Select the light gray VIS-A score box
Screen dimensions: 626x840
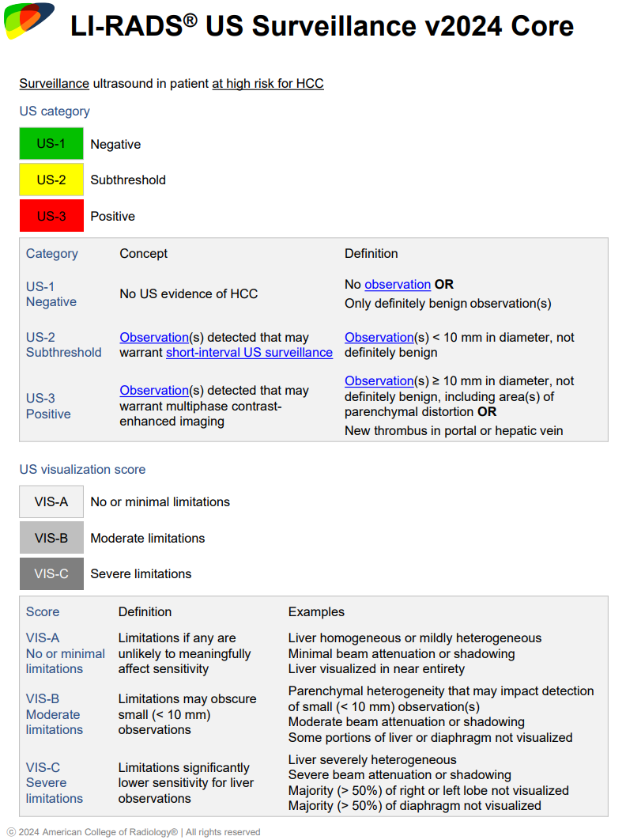51,501
